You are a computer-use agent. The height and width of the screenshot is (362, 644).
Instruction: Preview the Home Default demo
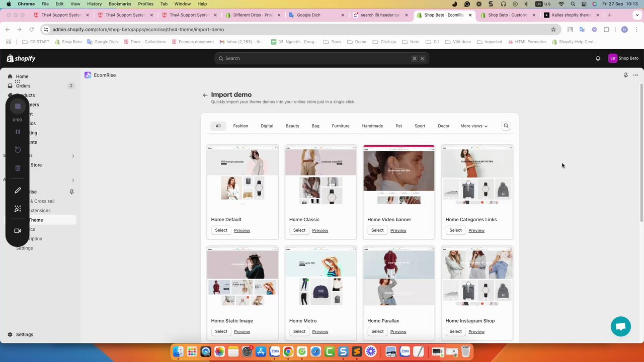[242, 231]
